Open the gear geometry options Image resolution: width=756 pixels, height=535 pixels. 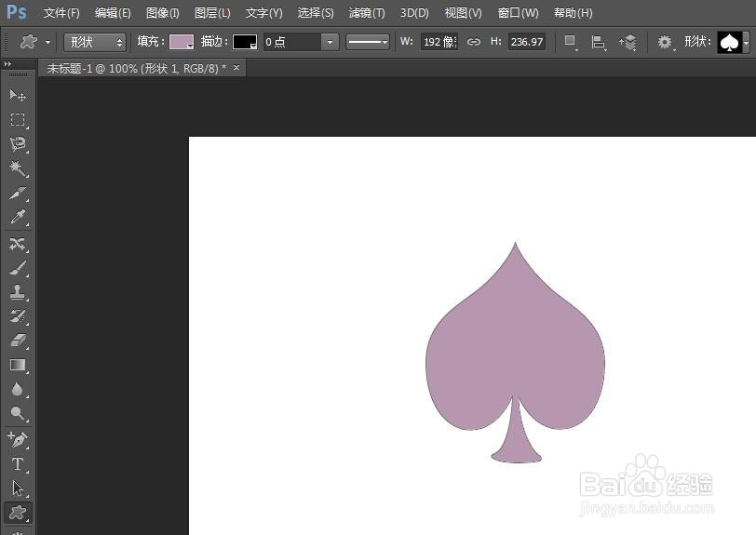pyautogui.click(x=666, y=42)
